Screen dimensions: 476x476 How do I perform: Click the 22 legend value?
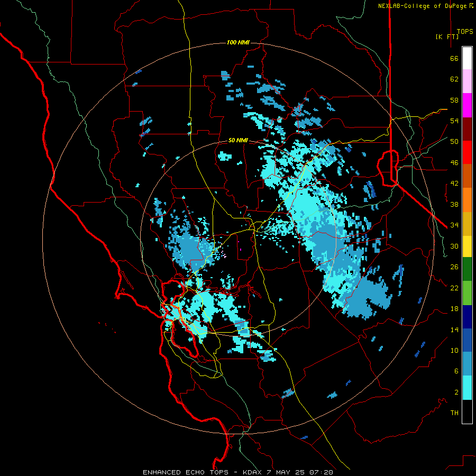tap(454, 288)
